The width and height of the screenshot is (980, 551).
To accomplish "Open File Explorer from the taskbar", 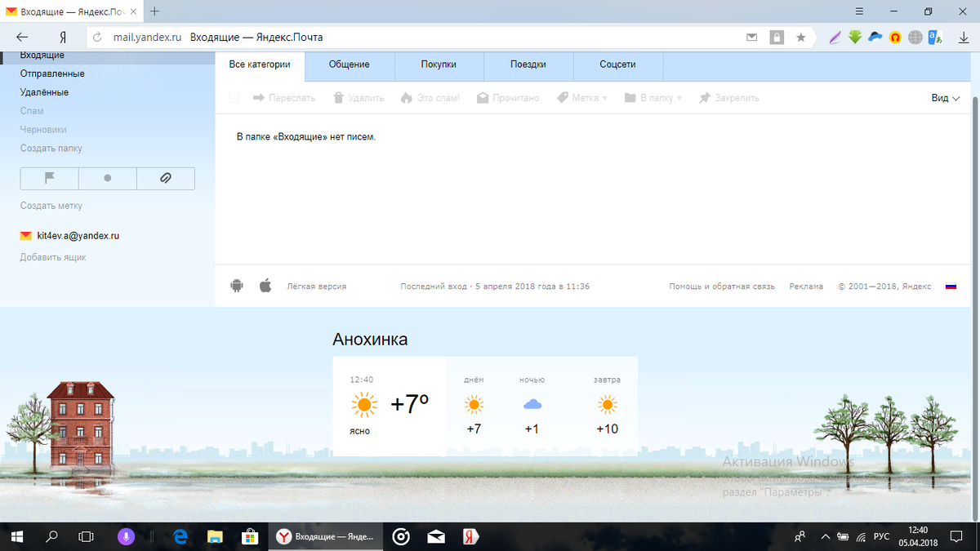I will tap(215, 536).
